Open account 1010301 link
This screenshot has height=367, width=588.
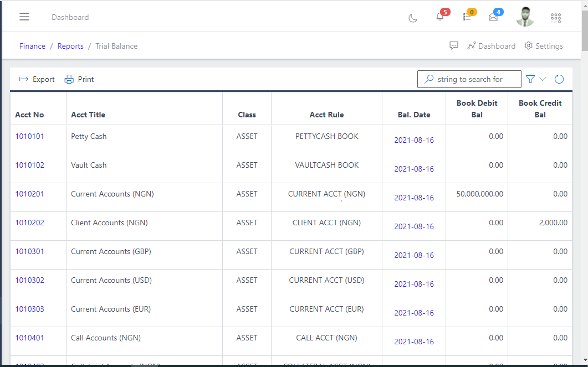[29, 252]
